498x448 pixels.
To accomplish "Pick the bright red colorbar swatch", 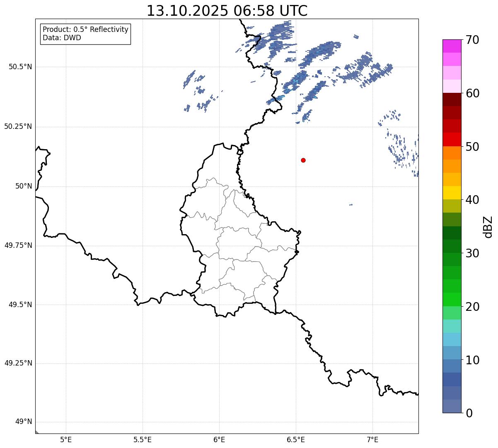I will (452, 139).
